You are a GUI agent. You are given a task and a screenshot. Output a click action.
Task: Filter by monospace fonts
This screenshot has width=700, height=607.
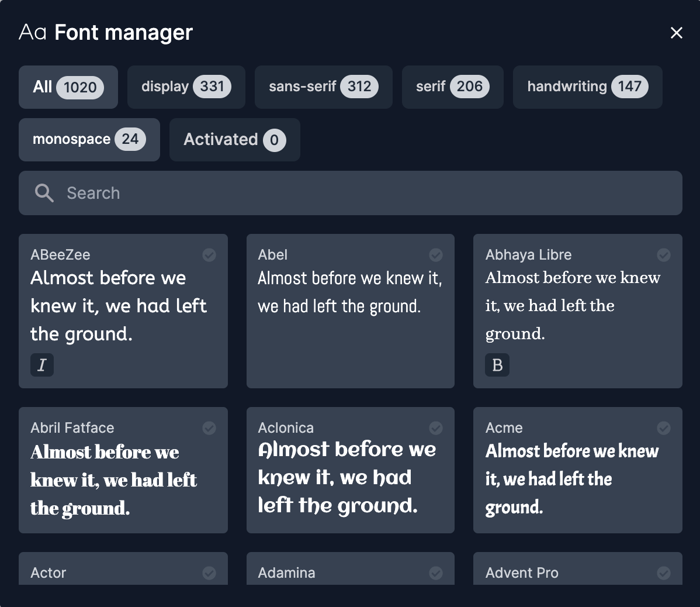[x=89, y=140]
